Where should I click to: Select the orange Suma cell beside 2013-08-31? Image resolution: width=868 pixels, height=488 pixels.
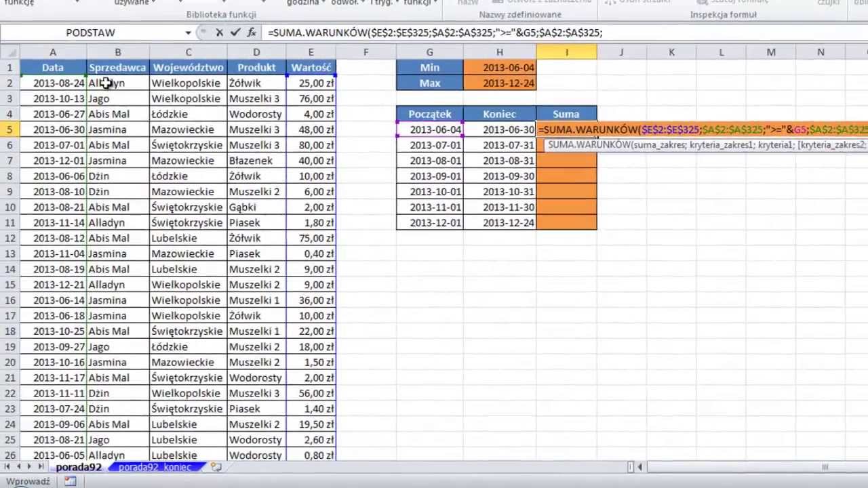point(566,161)
